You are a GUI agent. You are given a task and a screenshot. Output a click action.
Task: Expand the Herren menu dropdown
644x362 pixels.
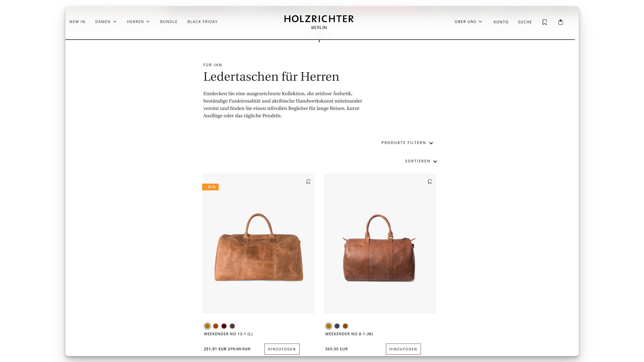coord(138,22)
